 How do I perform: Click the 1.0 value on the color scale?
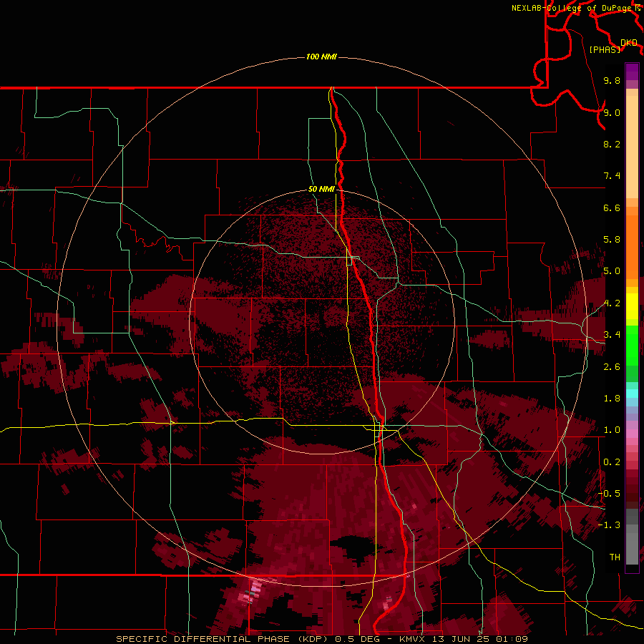612,430
